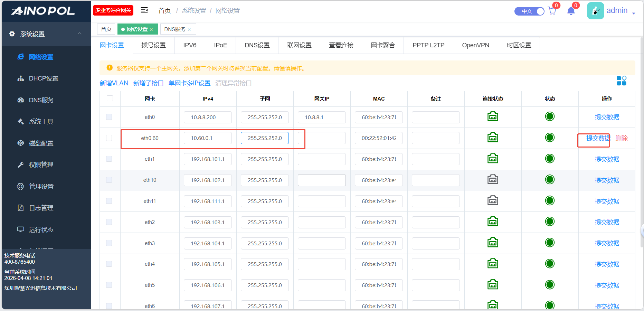Close the DNS服务 tab
This screenshot has width=644, height=311.
coord(189,30)
